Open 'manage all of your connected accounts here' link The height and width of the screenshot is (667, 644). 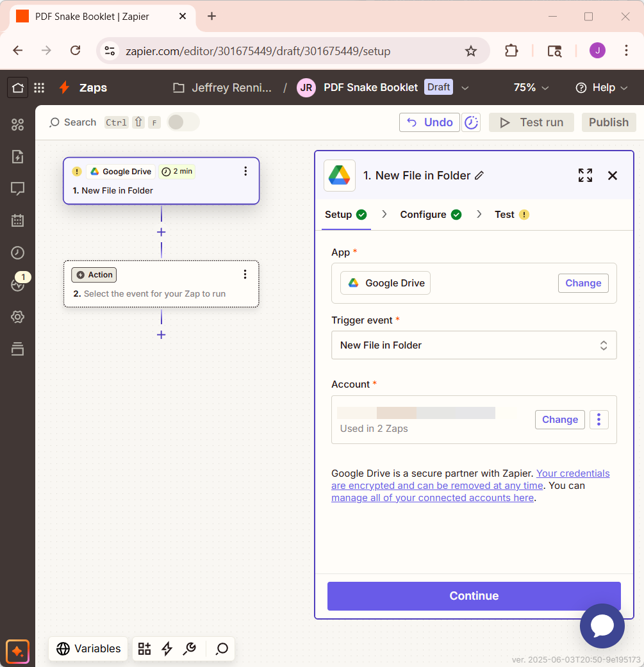[433, 498]
